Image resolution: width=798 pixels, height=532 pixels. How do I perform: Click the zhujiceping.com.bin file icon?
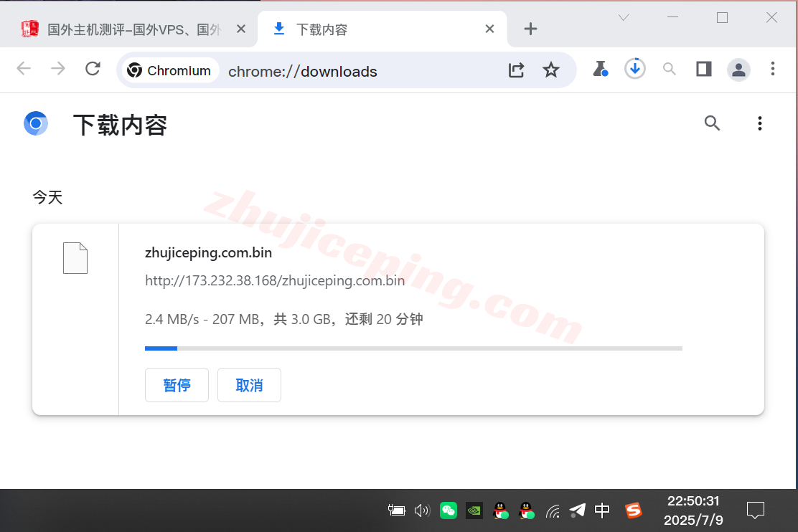75,258
